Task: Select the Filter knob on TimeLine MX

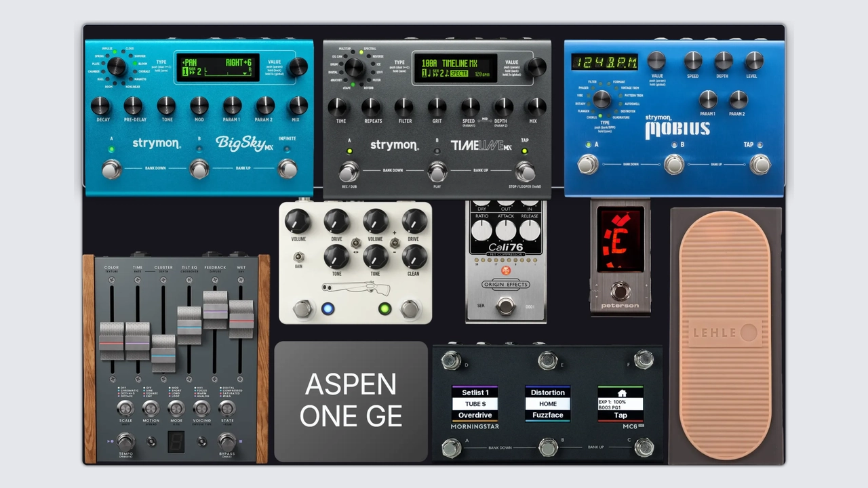Action: click(404, 106)
